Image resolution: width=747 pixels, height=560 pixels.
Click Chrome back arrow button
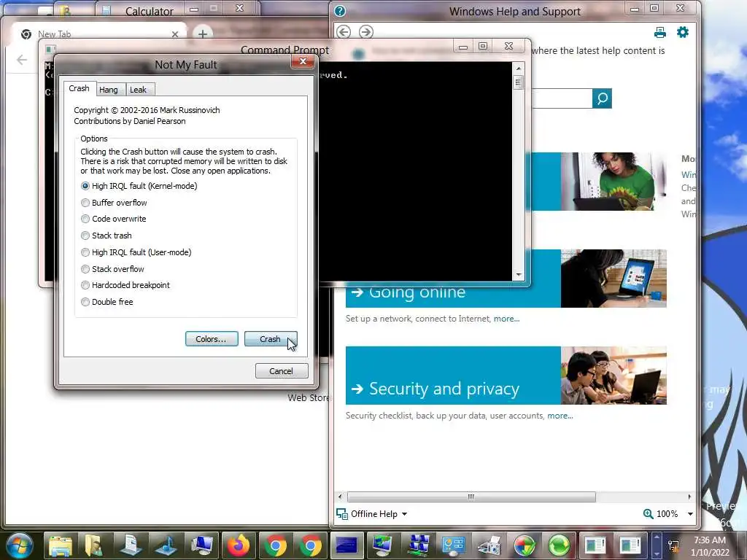[22, 60]
